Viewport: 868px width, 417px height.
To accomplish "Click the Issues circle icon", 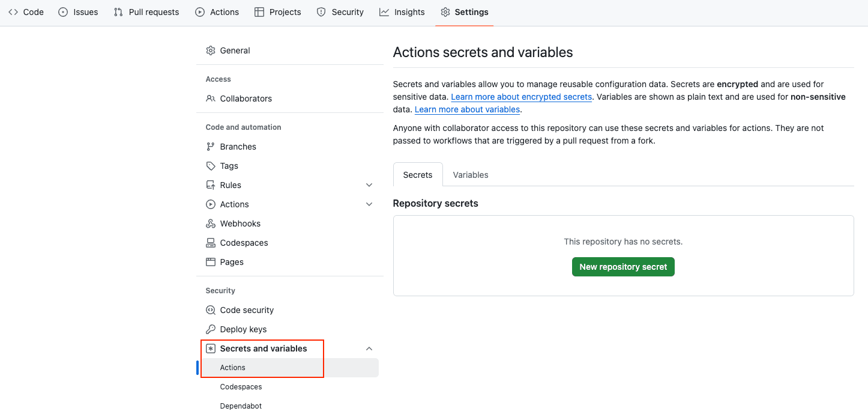I will tap(63, 12).
